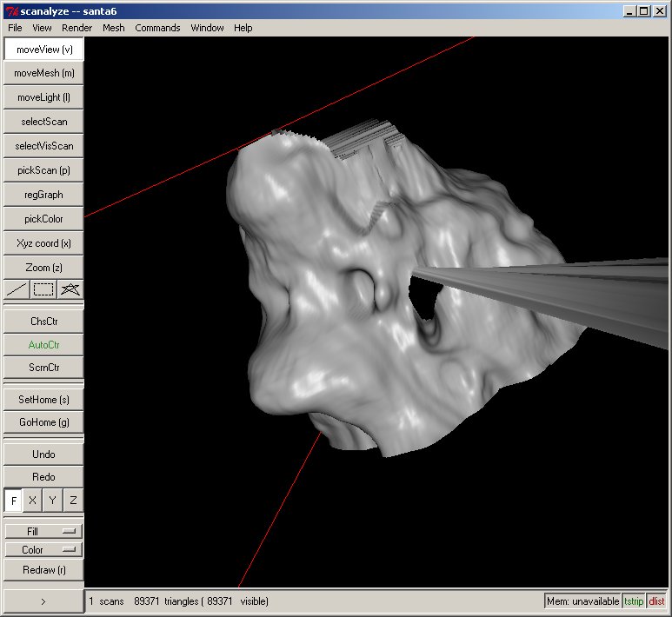Toggle the tstrip status indicator
Screen dimensions: 672x617
(634, 601)
